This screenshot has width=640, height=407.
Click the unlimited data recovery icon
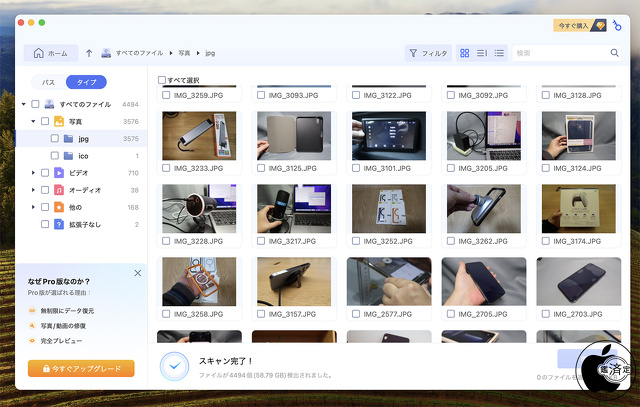(x=32, y=311)
